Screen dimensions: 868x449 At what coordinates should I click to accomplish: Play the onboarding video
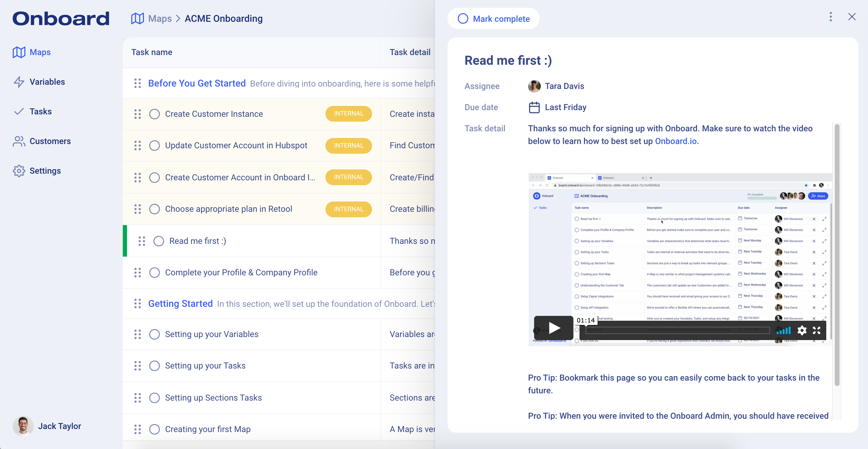pyautogui.click(x=554, y=328)
